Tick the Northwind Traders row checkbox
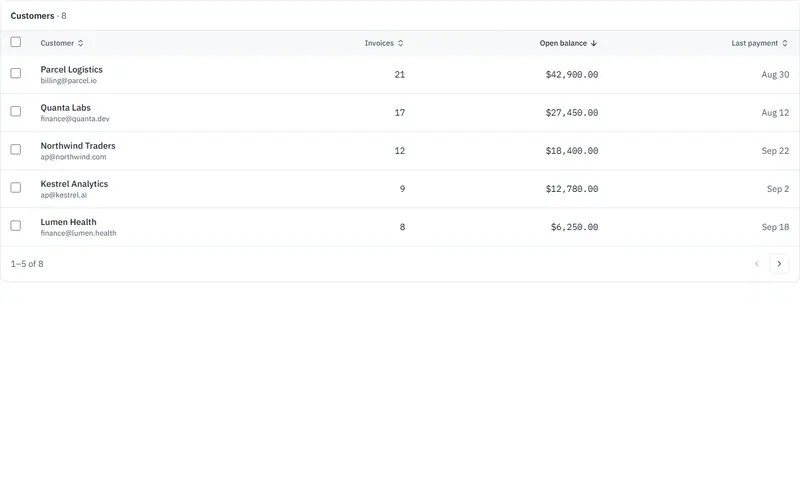This screenshot has height=500, width=800. tap(16, 149)
